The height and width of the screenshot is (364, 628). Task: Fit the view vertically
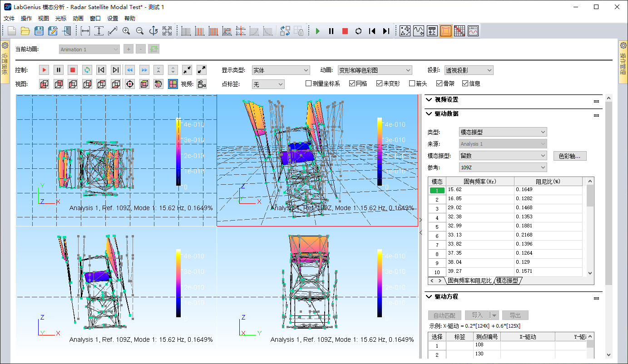99,31
